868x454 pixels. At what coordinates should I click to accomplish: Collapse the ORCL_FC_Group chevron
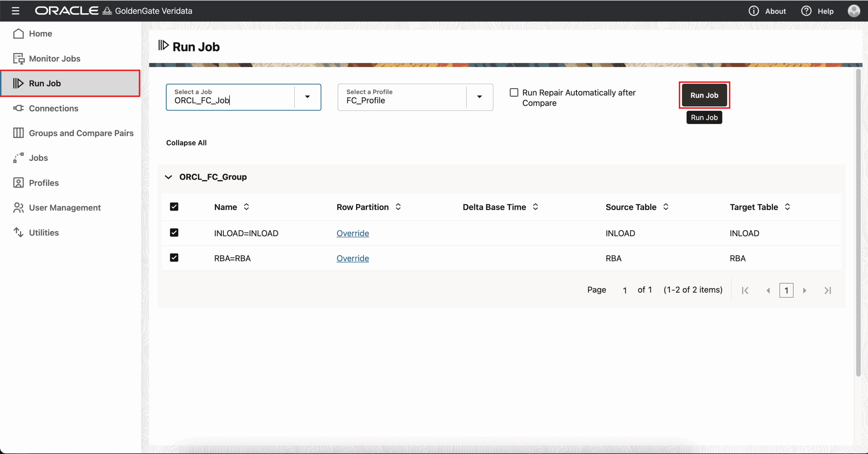(169, 177)
